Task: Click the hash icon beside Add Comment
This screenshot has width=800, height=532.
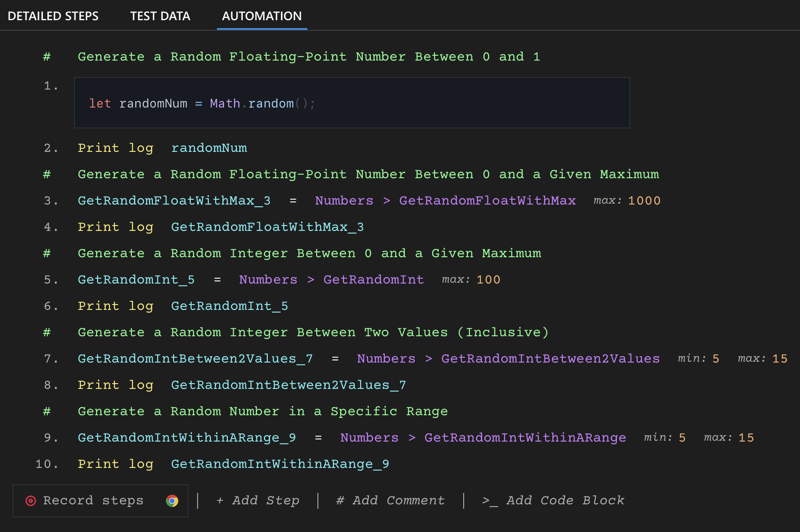Action: [339, 500]
